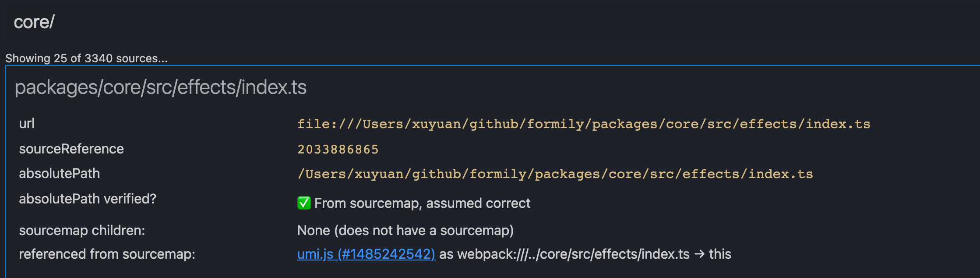Open the umi.js (#1485242542) sourcemap link
Viewport: 980px width, 278px height.
tap(366, 254)
